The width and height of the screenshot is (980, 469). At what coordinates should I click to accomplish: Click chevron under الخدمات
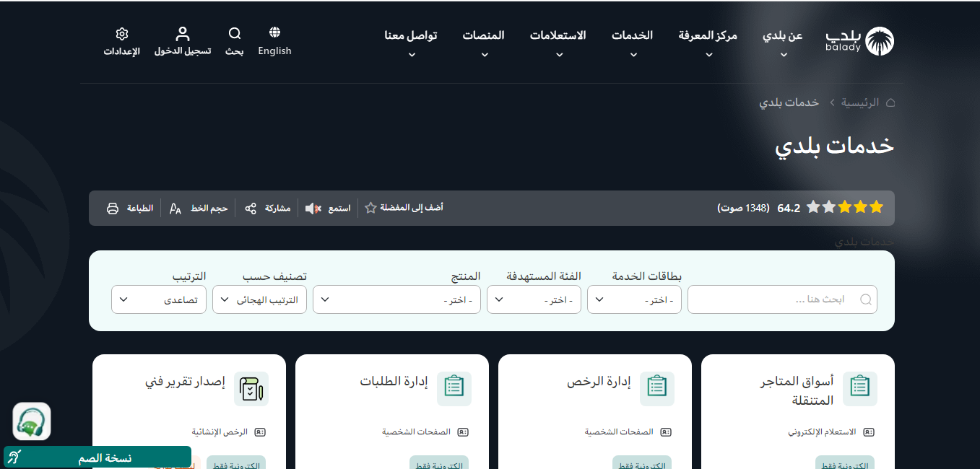tap(633, 54)
